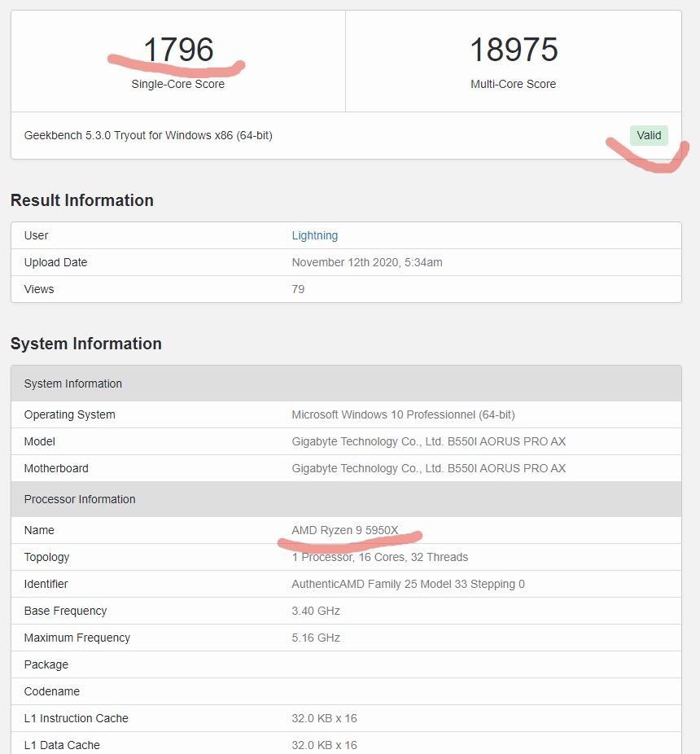Select the Model row's B550I AORUS PRO AX value
Viewport: 700px width, 754px height.
coord(428,442)
